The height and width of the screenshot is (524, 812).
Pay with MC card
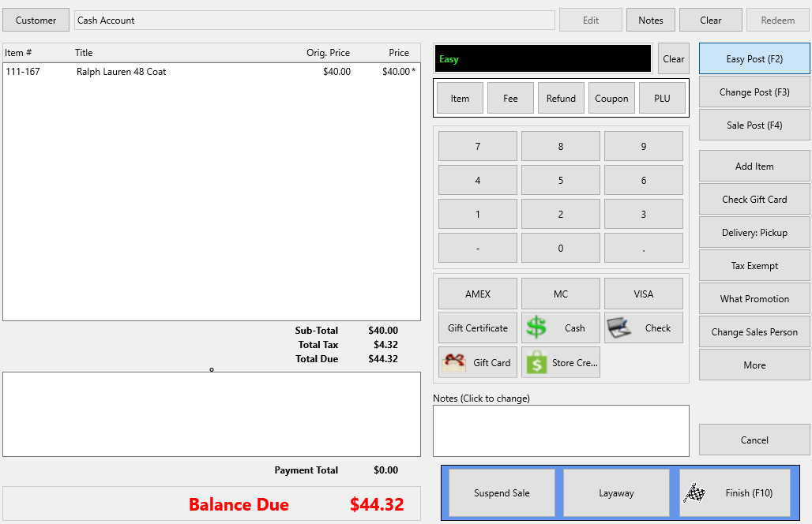pos(560,294)
